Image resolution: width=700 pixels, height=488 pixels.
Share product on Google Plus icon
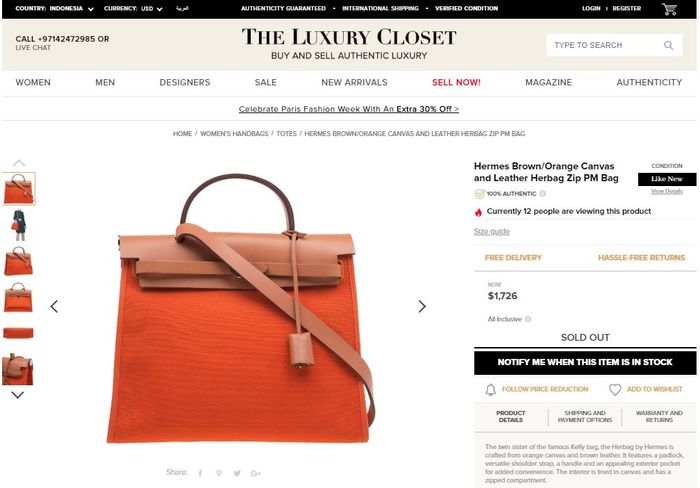(255, 473)
